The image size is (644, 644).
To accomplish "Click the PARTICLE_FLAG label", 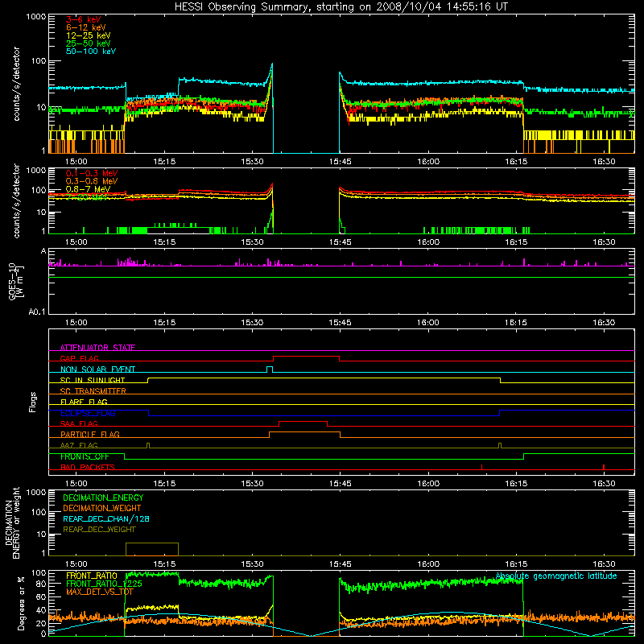I will [x=90, y=434].
